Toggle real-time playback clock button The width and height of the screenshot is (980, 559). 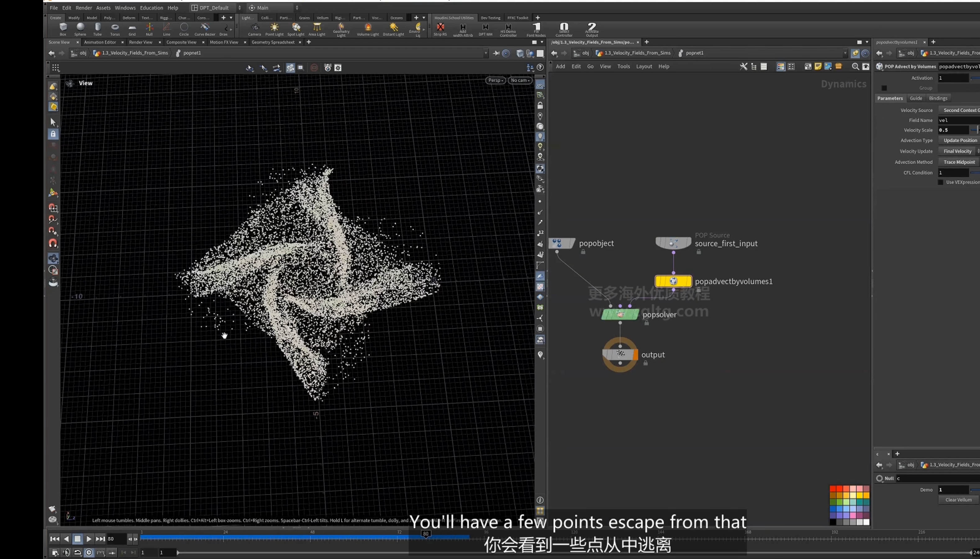(x=89, y=552)
